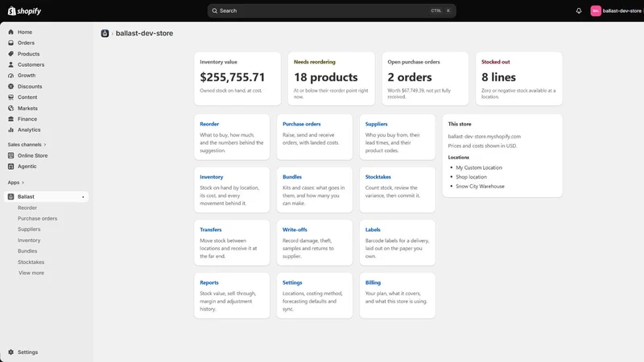Click the Agentic channel icon
Screen dimensions: 644x362
tap(10, 167)
